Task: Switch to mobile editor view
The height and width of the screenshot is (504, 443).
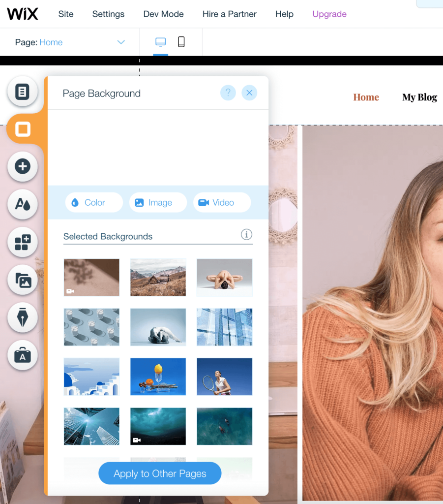Action: (x=181, y=42)
